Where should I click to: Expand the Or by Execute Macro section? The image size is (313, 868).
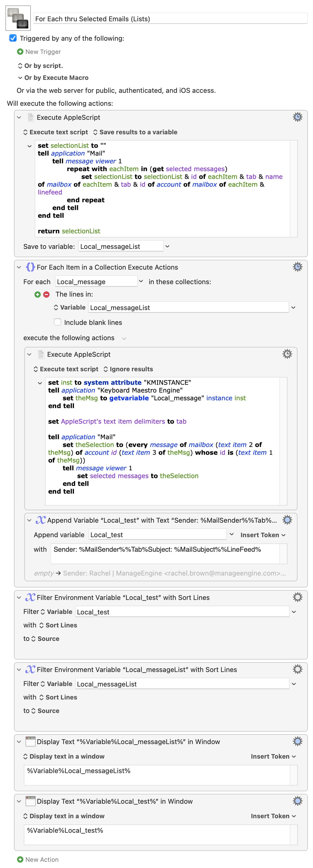point(20,78)
